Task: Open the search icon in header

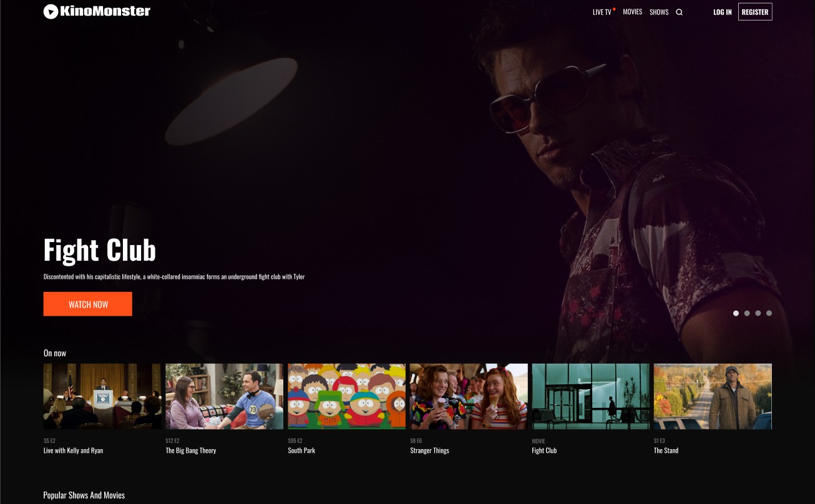Action: pyautogui.click(x=679, y=12)
